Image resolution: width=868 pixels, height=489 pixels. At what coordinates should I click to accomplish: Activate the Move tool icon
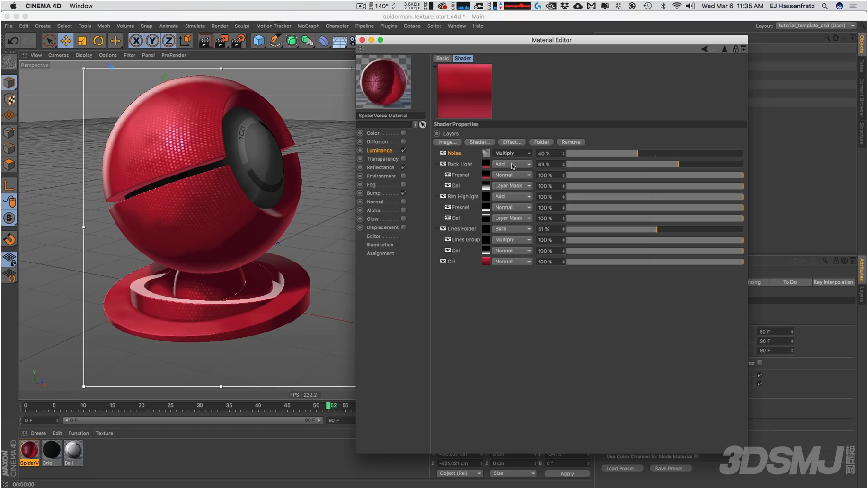point(66,41)
